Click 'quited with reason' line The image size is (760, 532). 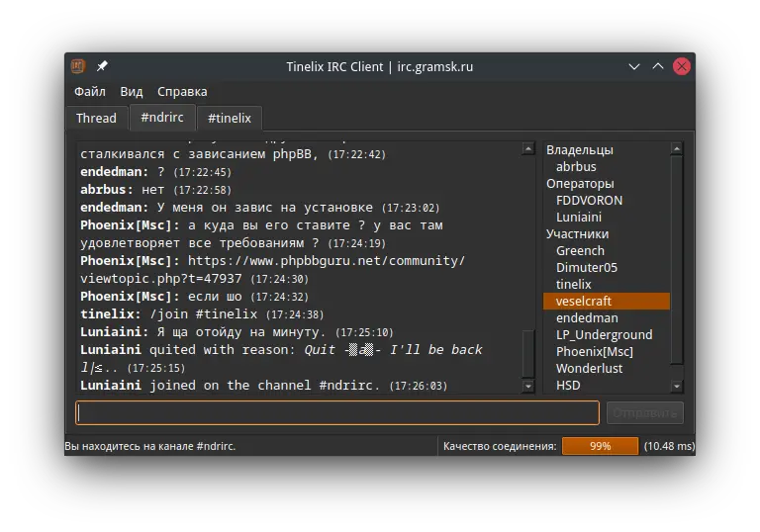tap(223, 350)
